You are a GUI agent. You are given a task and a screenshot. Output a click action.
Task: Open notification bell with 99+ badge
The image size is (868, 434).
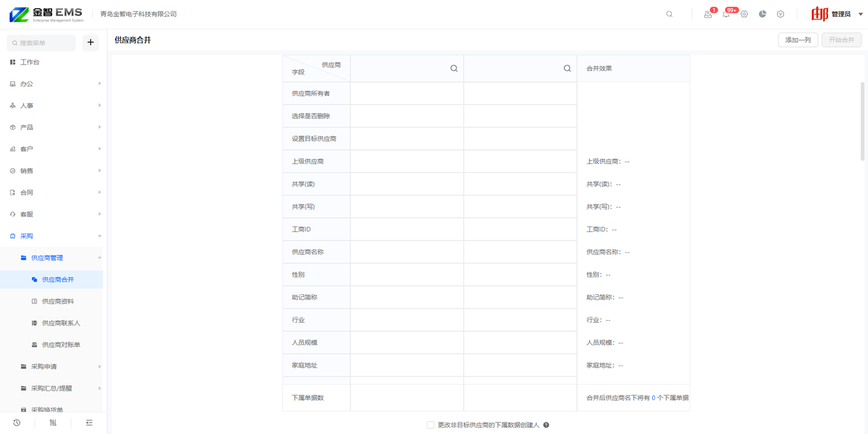coord(726,14)
